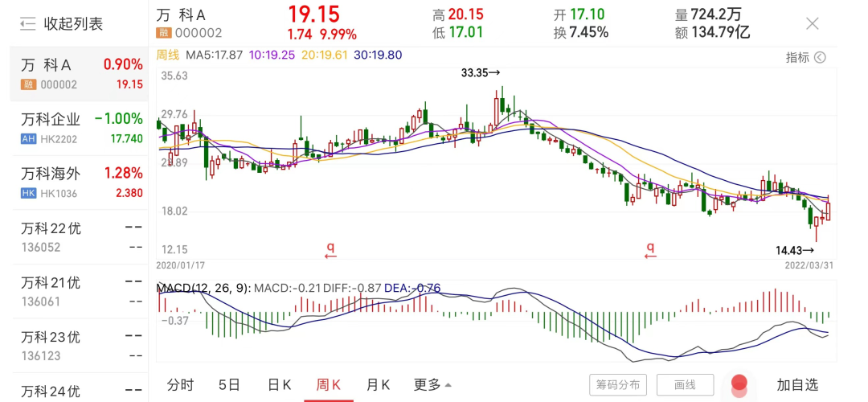This screenshot has width=868, height=402.
Task: Select 万科企业 HK2202 in the list
Action: click(79, 129)
